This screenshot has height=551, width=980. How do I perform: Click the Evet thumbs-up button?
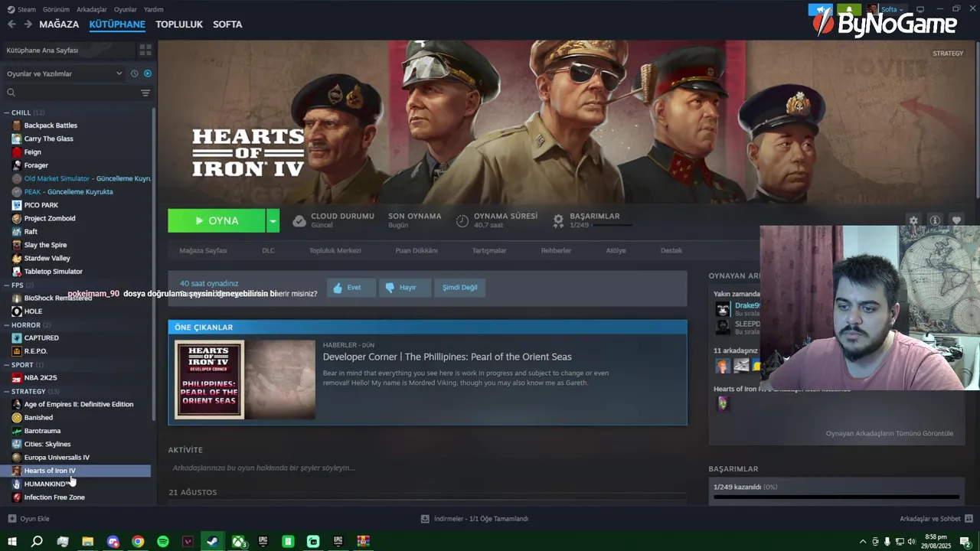pyautogui.click(x=351, y=288)
